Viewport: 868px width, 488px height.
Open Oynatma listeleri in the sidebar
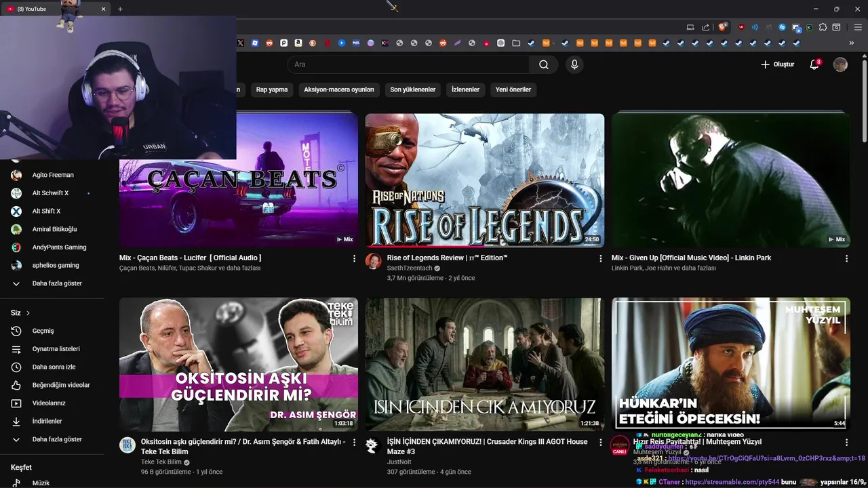52,348
